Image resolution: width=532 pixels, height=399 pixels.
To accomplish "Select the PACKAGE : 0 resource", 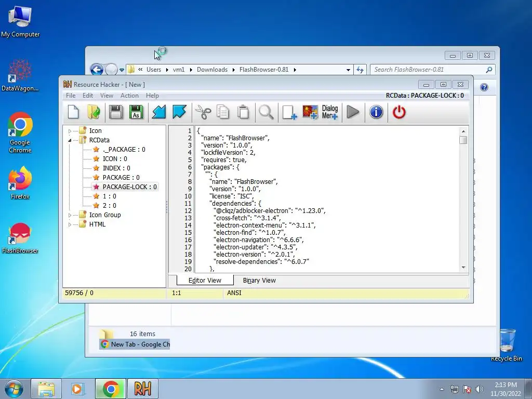I will point(121,178).
